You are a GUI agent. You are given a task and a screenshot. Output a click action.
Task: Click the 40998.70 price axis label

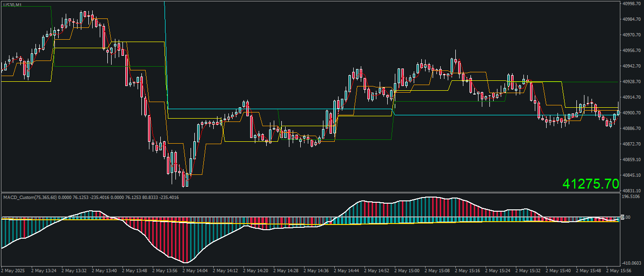(x=631, y=3)
